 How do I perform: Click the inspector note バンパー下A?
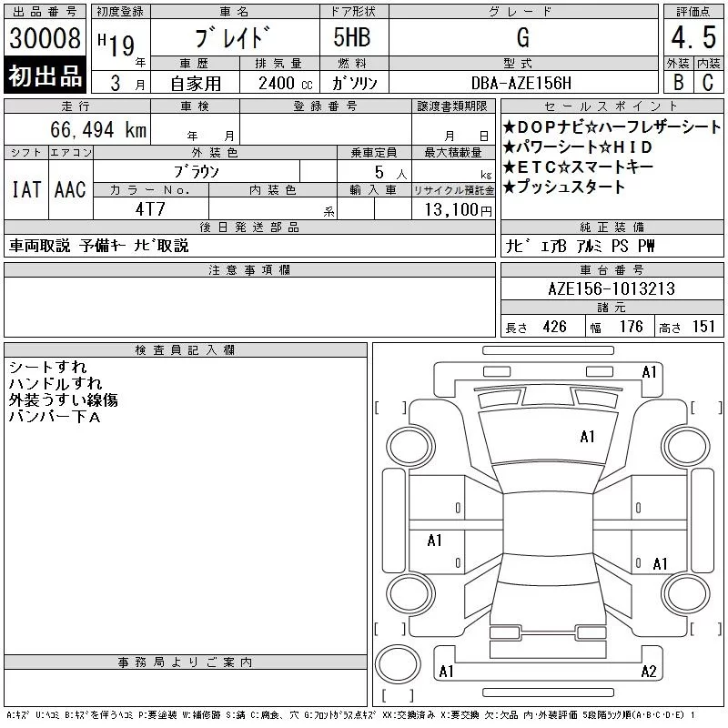point(55,417)
